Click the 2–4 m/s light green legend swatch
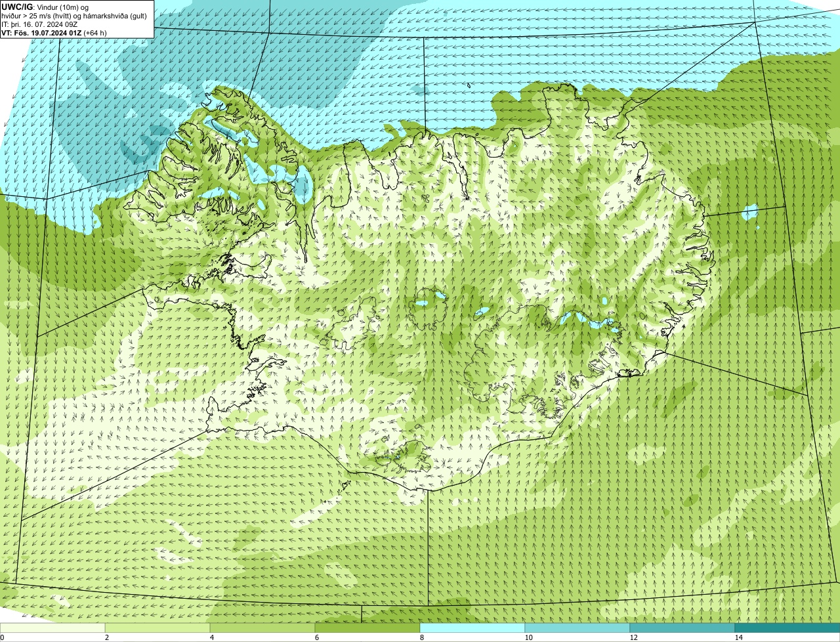Image resolution: width=840 pixels, height=642 pixels. pos(157,628)
